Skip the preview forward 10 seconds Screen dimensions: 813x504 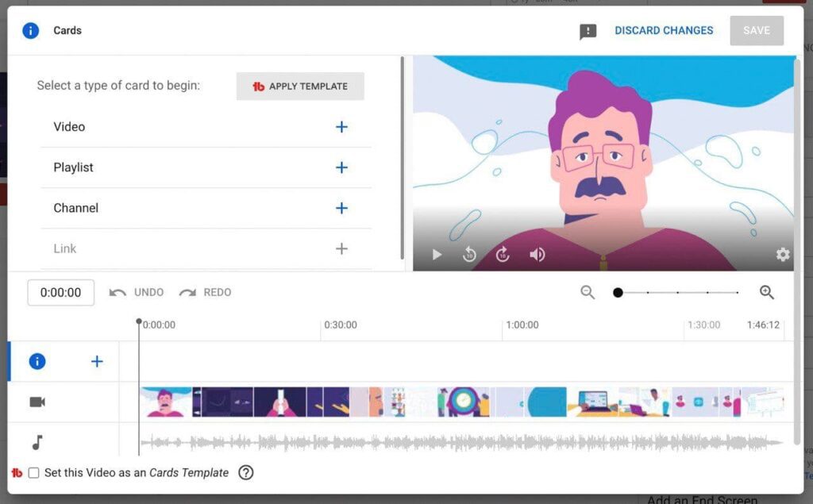click(x=502, y=254)
